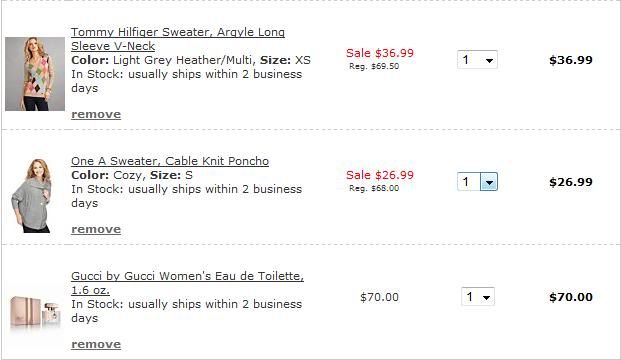
Task: Remove the Tommy Hilfiger sweater from cart
Action: 96,114
